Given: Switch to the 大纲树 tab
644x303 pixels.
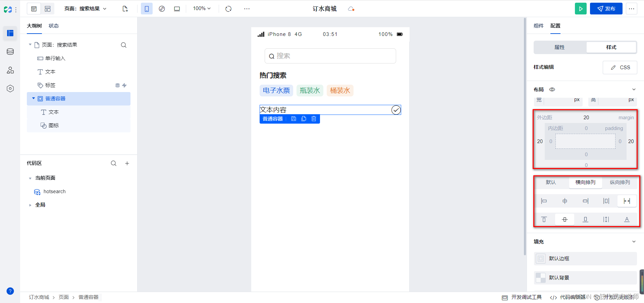Looking at the screenshot, I should pyautogui.click(x=34, y=26).
